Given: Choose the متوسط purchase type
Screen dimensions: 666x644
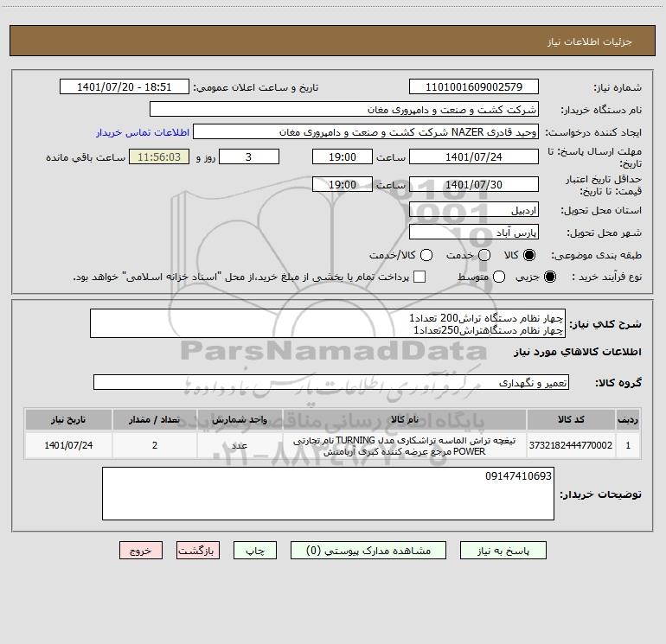Looking at the screenshot, I should [x=499, y=277].
